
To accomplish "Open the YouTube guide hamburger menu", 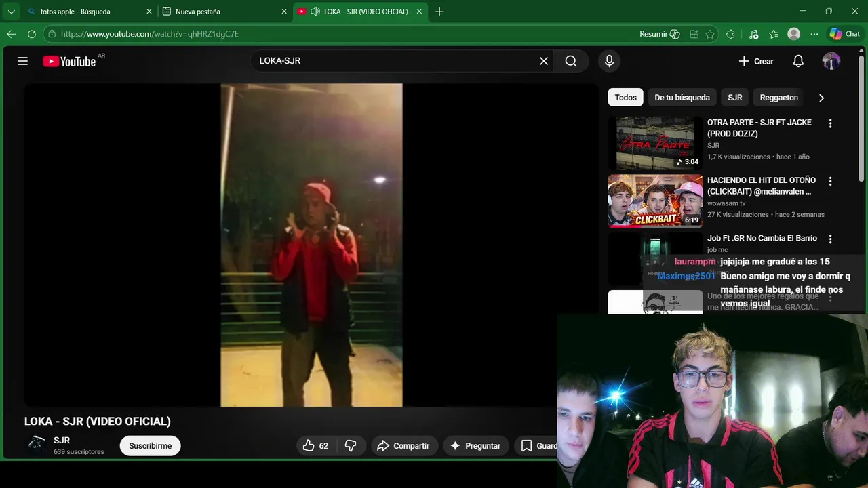I will click(22, 61).
